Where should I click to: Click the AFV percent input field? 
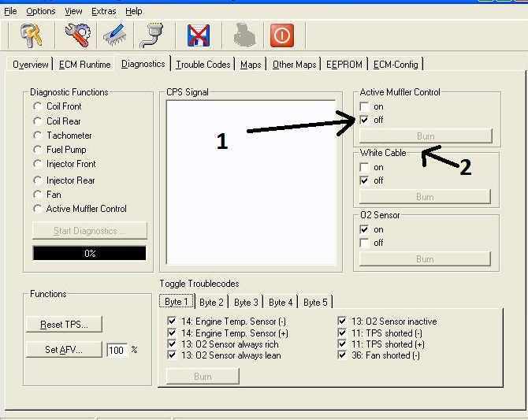coord(117,351)
